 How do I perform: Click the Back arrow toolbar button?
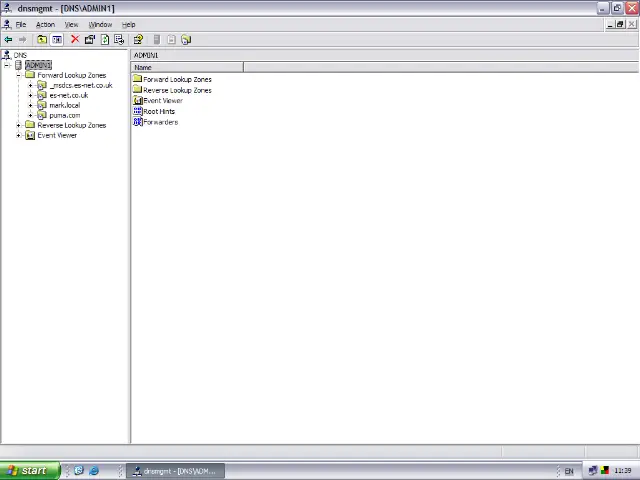point(8,40)
